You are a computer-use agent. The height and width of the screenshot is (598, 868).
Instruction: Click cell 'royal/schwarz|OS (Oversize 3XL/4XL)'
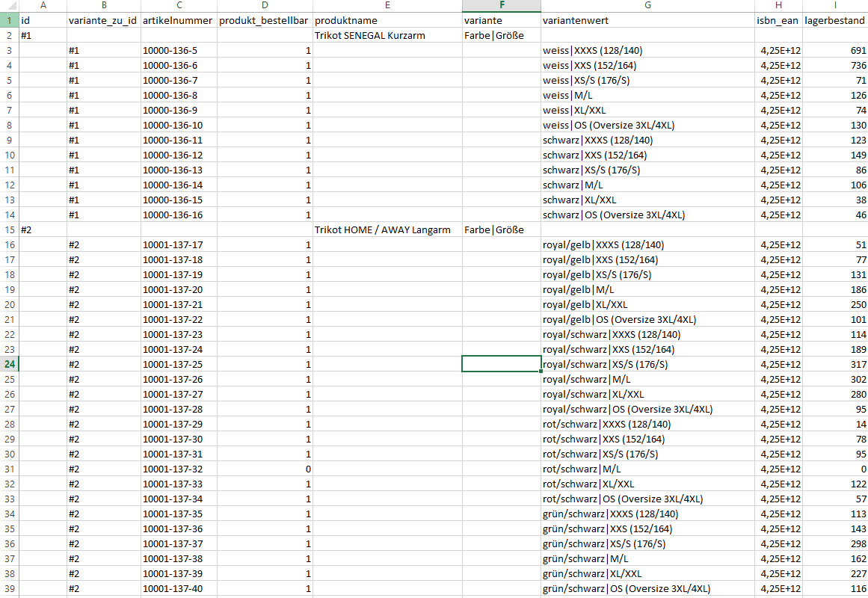click(647, 409)
